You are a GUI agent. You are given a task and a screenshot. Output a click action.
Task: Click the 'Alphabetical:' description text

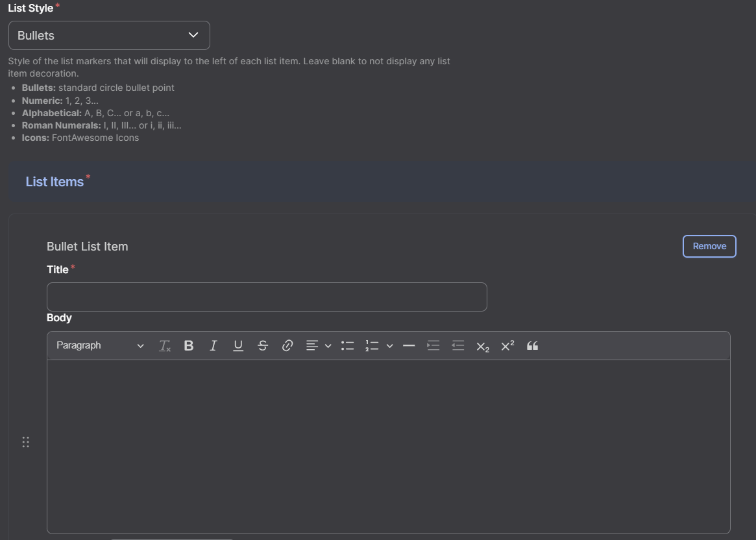[x=51, y=114]
